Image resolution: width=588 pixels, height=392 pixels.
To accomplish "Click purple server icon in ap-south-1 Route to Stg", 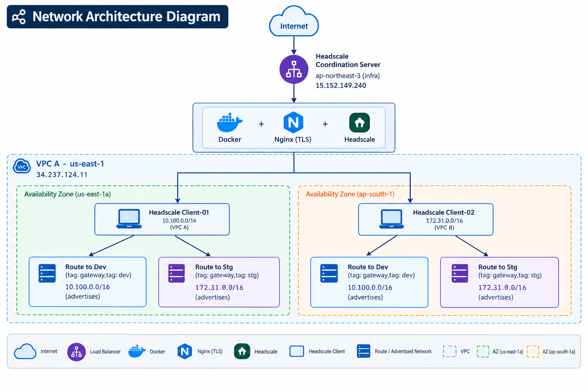I will pos(460,273).
